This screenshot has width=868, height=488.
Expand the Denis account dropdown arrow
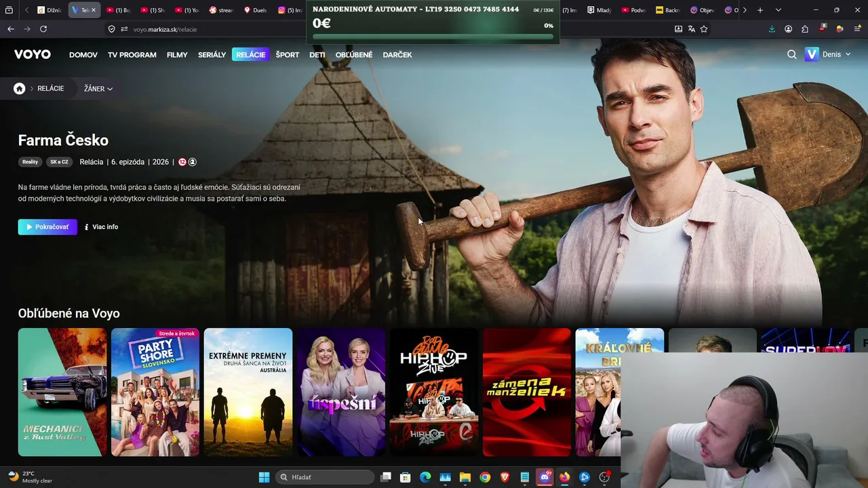848,54
